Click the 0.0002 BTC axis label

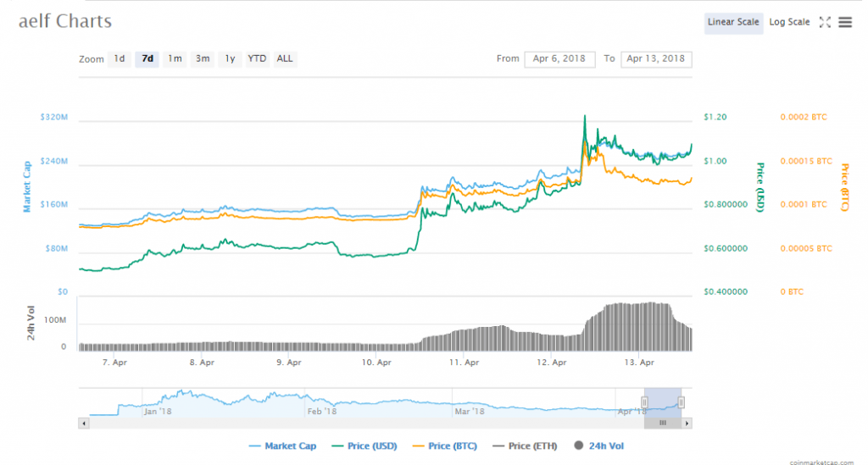click(804, 117)
